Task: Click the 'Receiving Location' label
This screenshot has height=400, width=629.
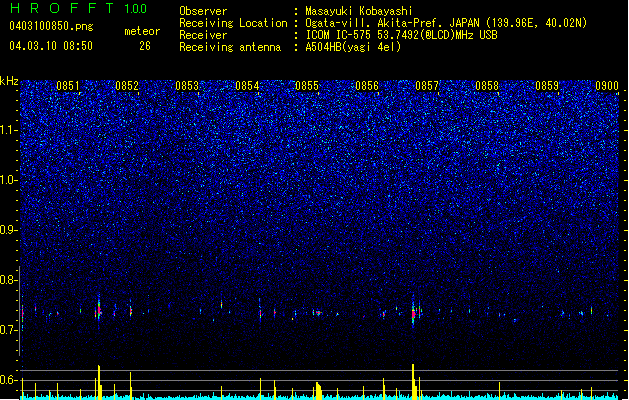Action: tap(233, 23)
